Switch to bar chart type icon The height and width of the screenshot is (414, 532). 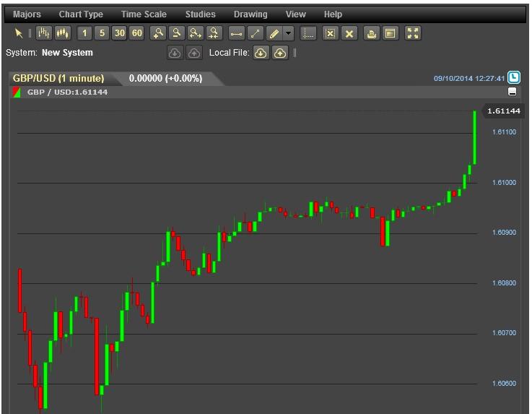coord(44,33)
